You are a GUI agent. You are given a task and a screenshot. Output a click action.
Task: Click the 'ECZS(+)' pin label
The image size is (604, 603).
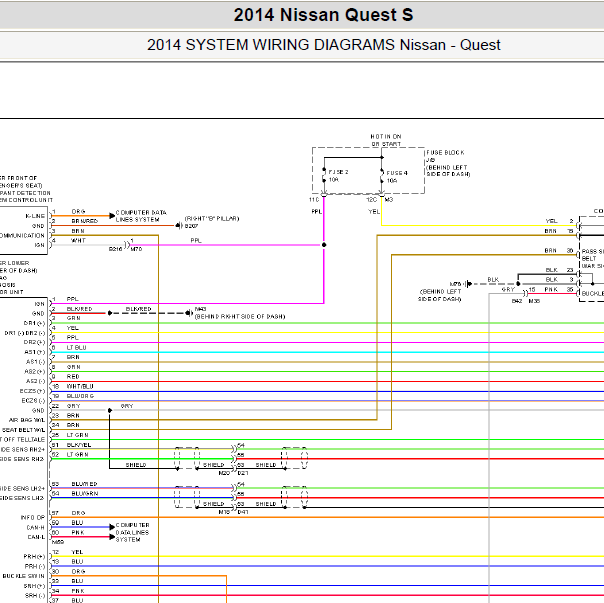pyautogui.click(x=32, y=391)
